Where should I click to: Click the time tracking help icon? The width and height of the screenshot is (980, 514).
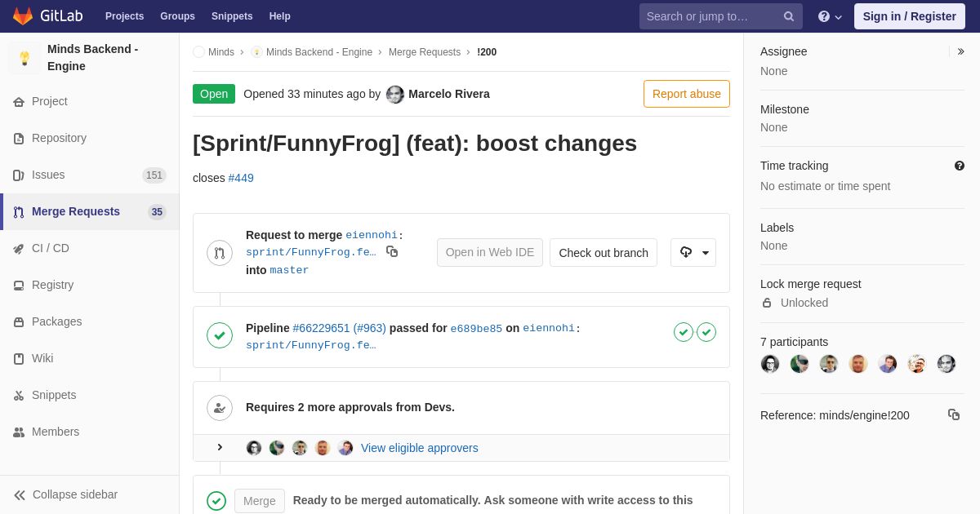coord(960,166)
